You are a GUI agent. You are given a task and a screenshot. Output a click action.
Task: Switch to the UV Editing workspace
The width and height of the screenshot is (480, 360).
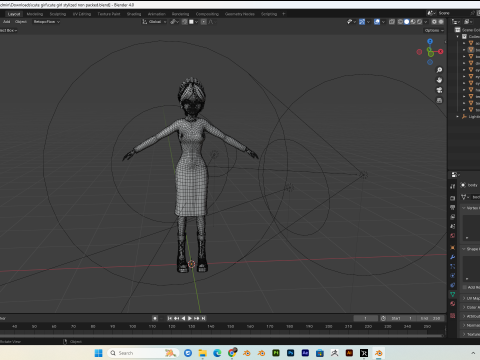(x=82, y=14)
